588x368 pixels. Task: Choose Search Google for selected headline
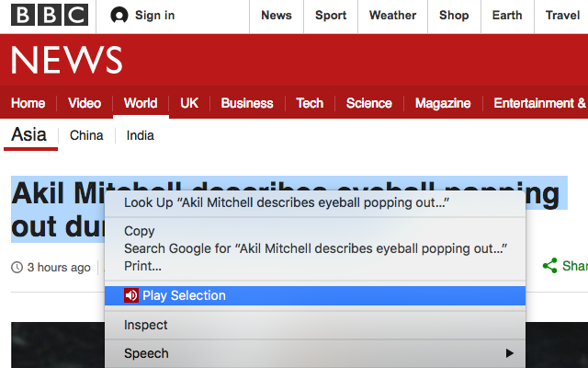coord(315,248)
